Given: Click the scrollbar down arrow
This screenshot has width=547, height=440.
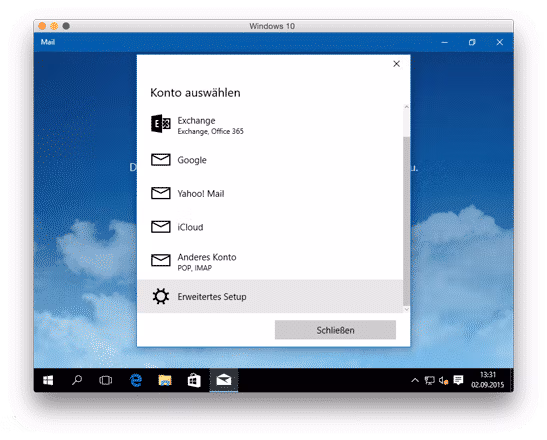Looking at the screenshot, I should (406, 309).
